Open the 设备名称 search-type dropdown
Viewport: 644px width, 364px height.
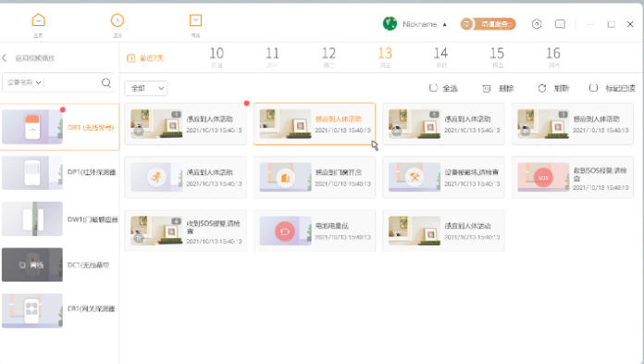[25, 82]
